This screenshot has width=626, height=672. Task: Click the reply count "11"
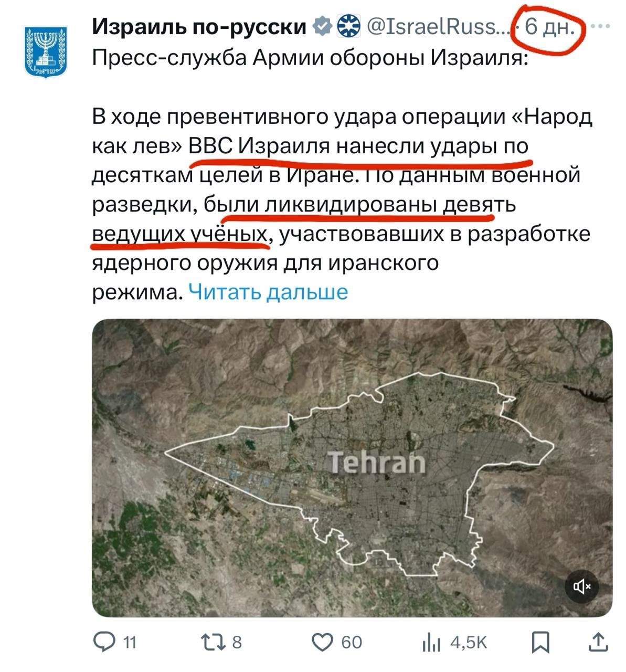click(x=129, y=642)
